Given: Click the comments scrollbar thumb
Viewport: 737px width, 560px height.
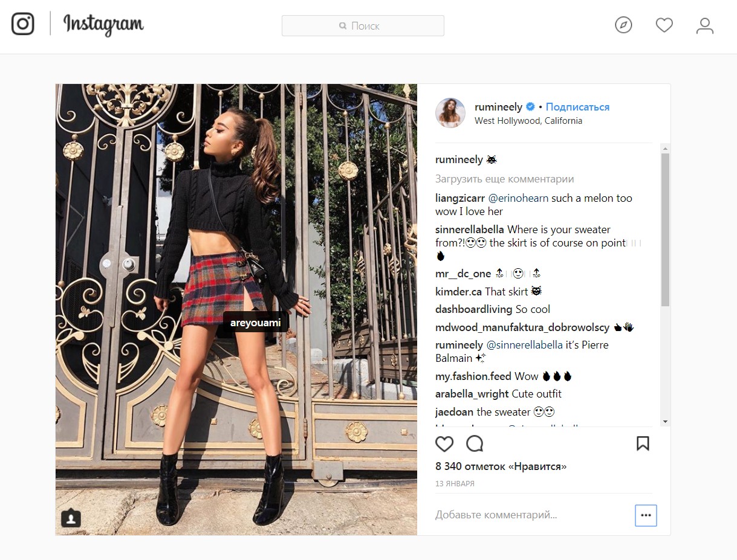Looking at the screenshot, I should [665, 230].
